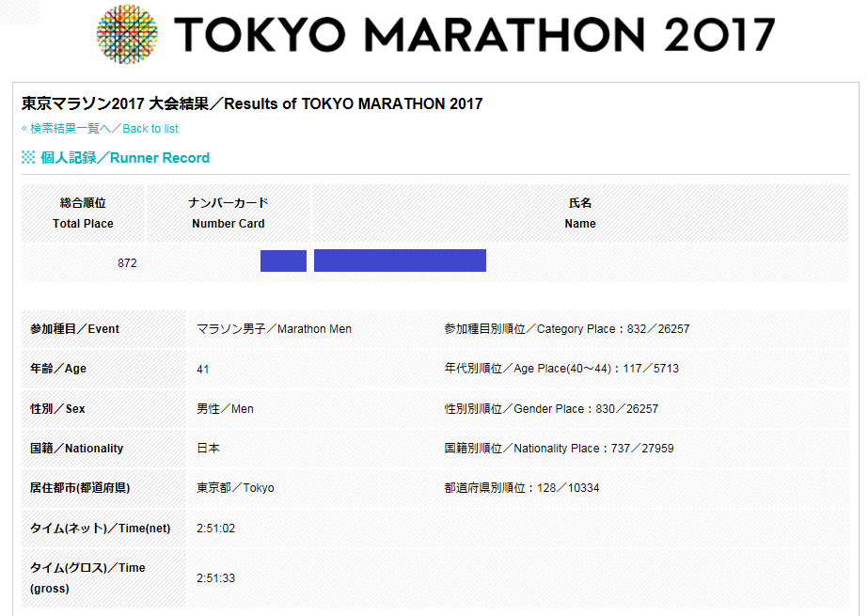Click the Marathon Men event value
The width and height of the screenshot is (868, 616).
(274, 329)
